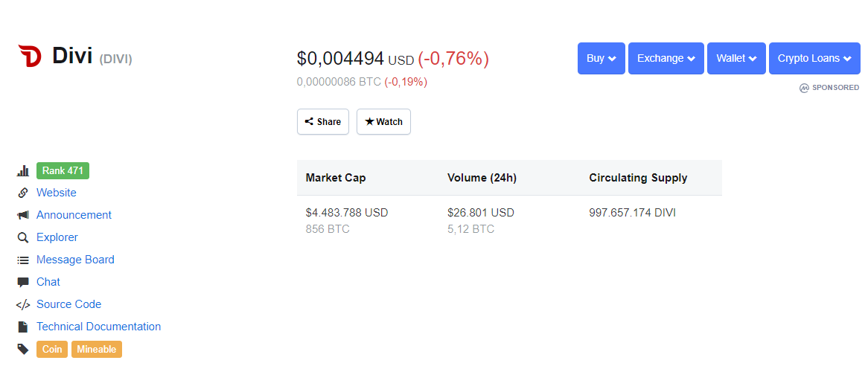
Task: Open the Wallet dropdown menu
Action: point(736,58)
